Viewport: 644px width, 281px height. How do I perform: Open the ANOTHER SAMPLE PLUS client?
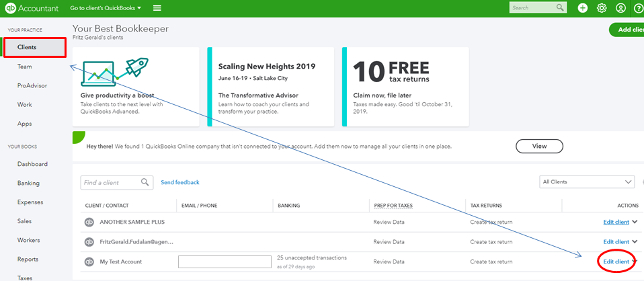click(132, 222)
